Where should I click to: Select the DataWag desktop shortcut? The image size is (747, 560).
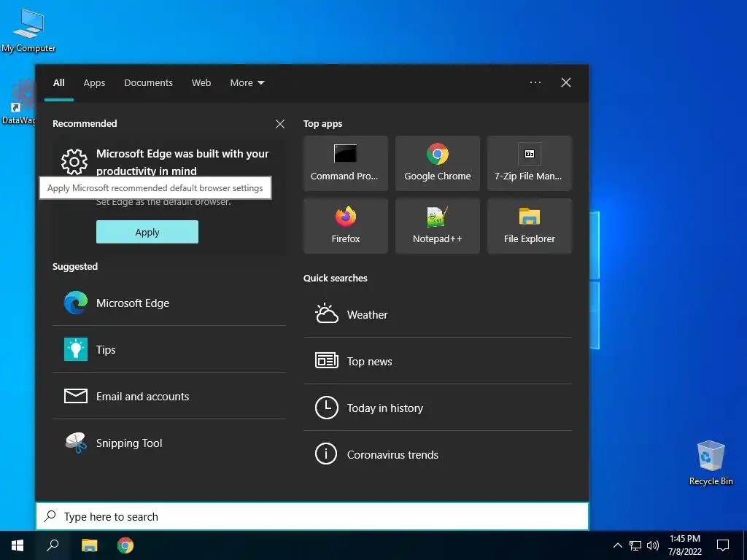click(18, 102)
